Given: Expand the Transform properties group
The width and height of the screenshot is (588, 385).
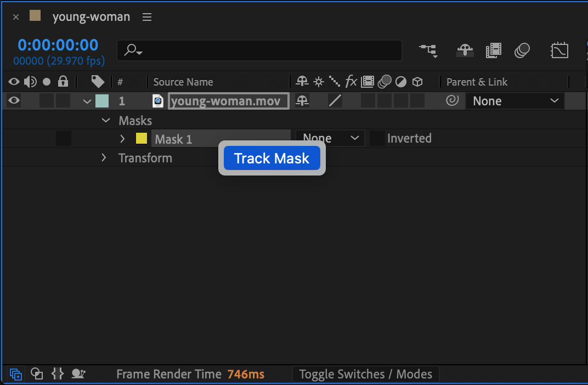Looking at the screenshot, I should [x=104, y=158].
